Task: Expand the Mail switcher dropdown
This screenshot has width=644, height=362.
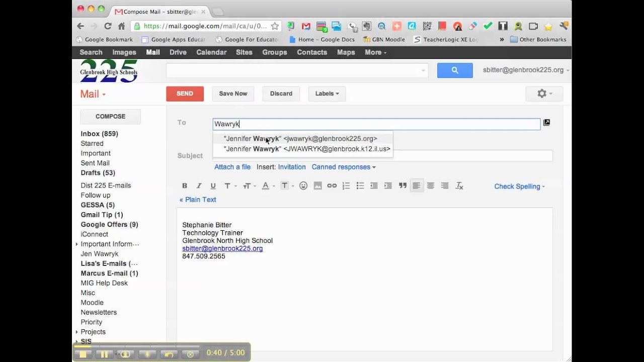Action: [x=93, y=94]
